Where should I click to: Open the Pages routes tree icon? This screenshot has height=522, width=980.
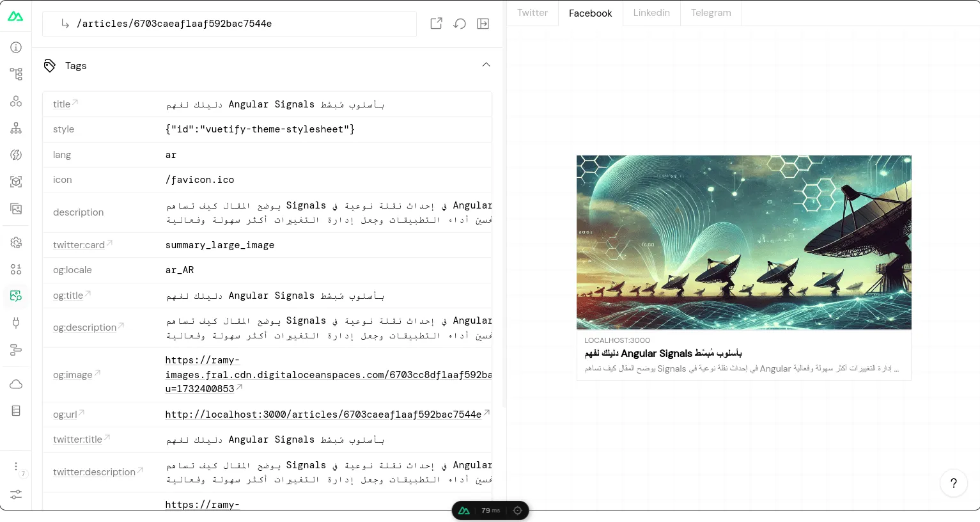tap(16, 74)
